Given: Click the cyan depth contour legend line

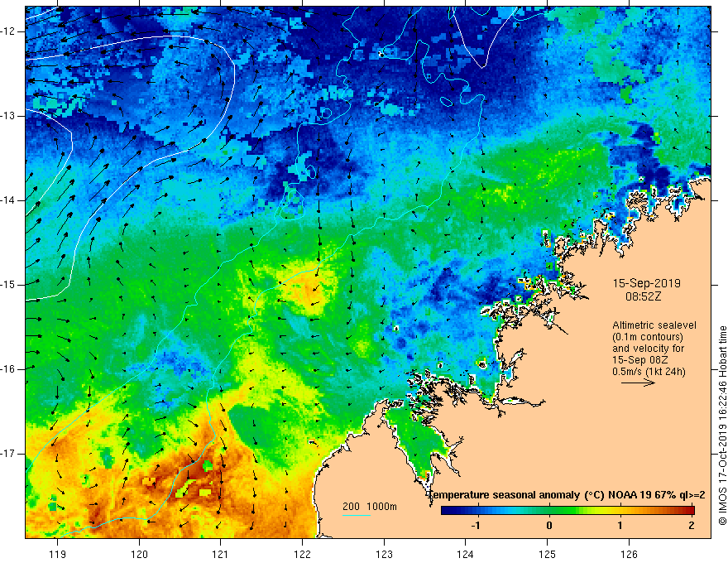Looking at the screenshot, I should click(356, 515).
